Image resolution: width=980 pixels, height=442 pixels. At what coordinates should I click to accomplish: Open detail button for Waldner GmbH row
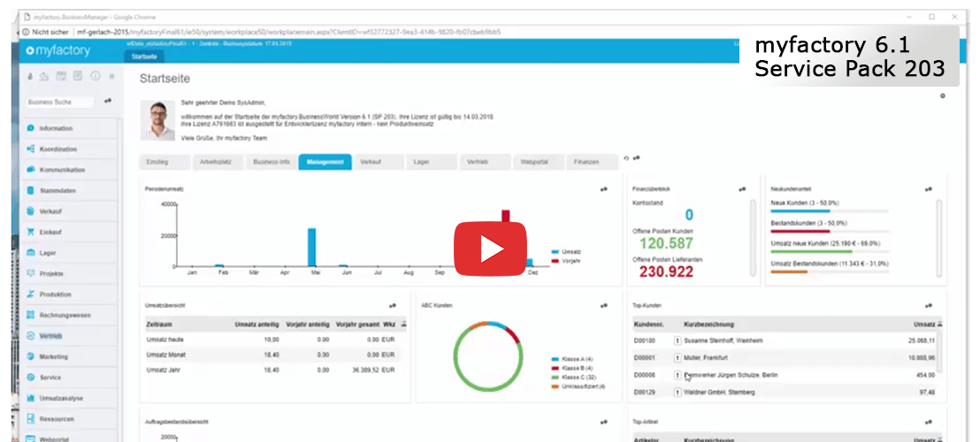[x=677, y=392]
